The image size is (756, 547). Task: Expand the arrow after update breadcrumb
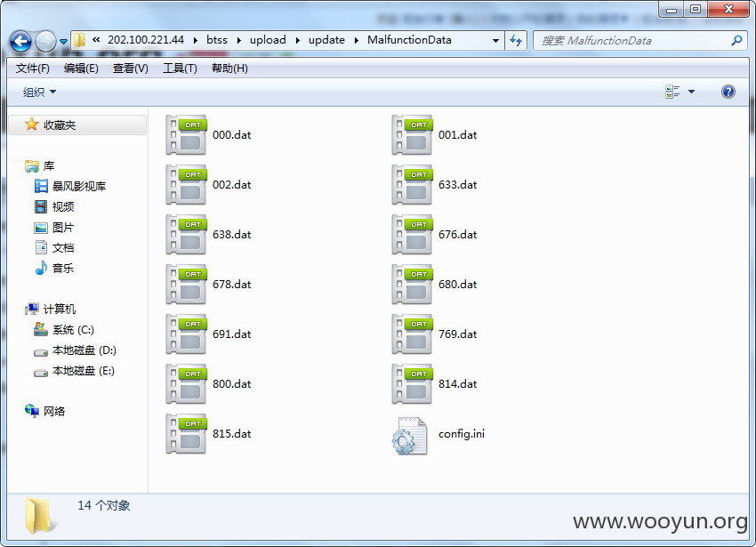(357, 41)
